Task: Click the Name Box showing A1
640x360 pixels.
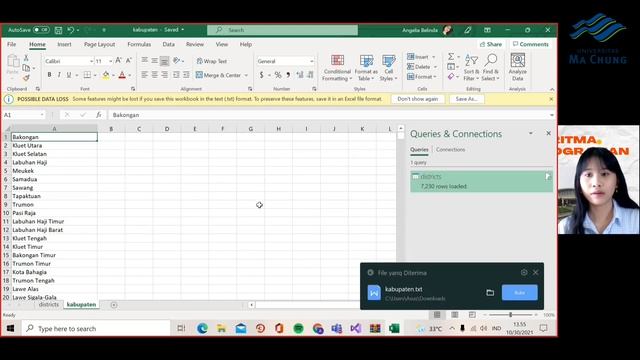Action: tap(23, 115)
